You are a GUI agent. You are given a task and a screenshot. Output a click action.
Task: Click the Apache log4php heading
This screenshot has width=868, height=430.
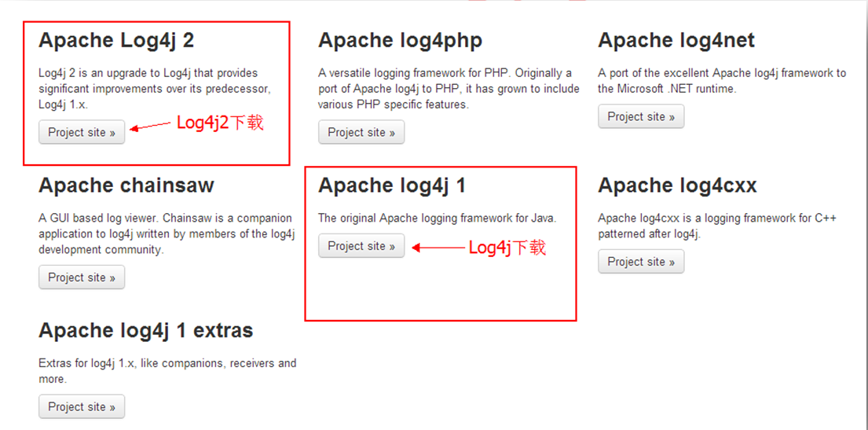401,41
